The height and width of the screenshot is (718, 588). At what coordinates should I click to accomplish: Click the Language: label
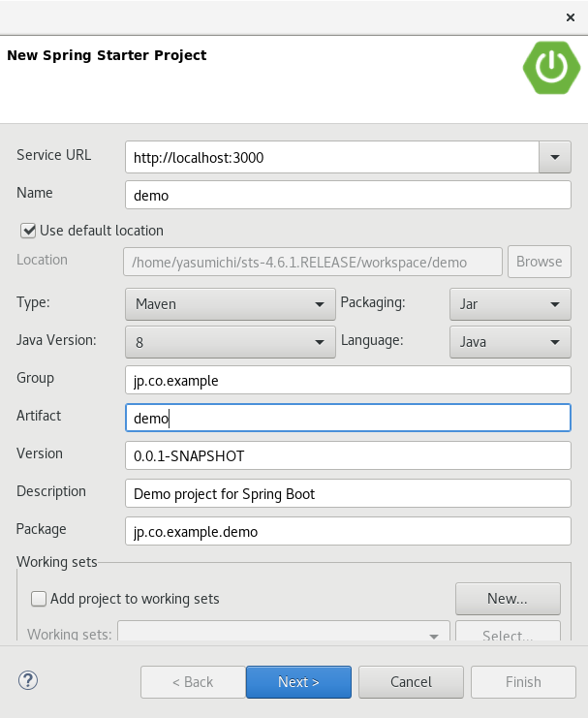[x=372, y=340]
